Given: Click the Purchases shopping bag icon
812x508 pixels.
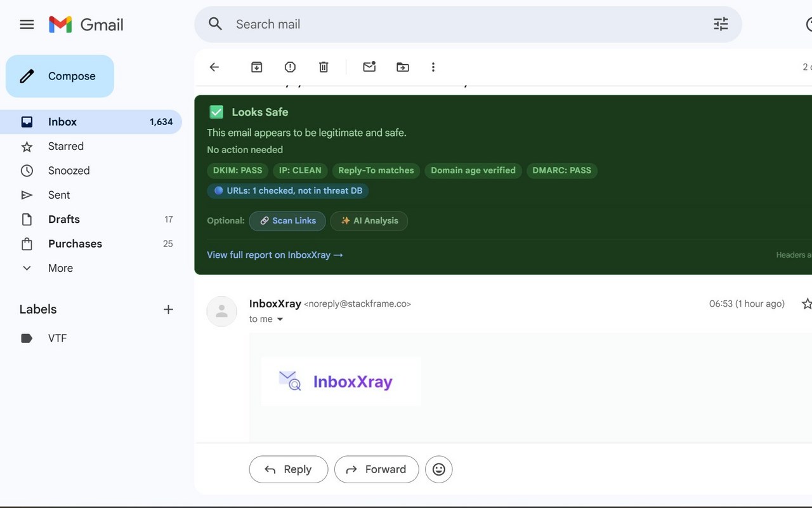Looking at the screenshot, I should click(27, 244).
